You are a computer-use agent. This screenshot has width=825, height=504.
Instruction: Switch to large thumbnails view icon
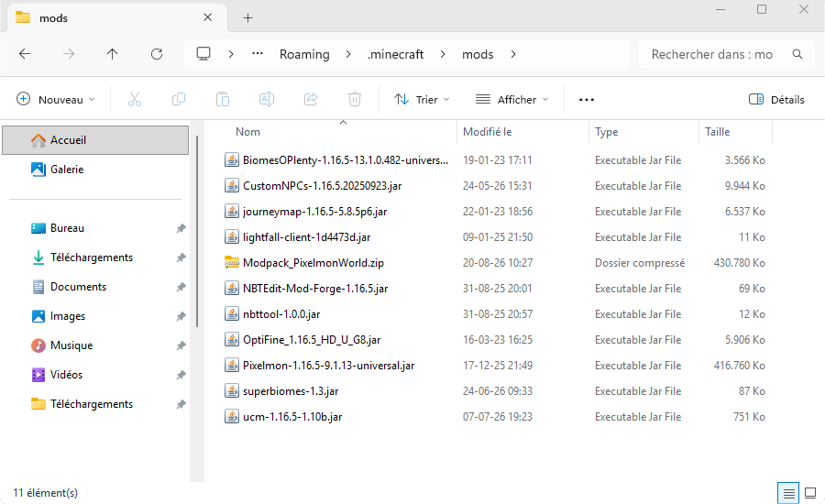coord(811,493)
